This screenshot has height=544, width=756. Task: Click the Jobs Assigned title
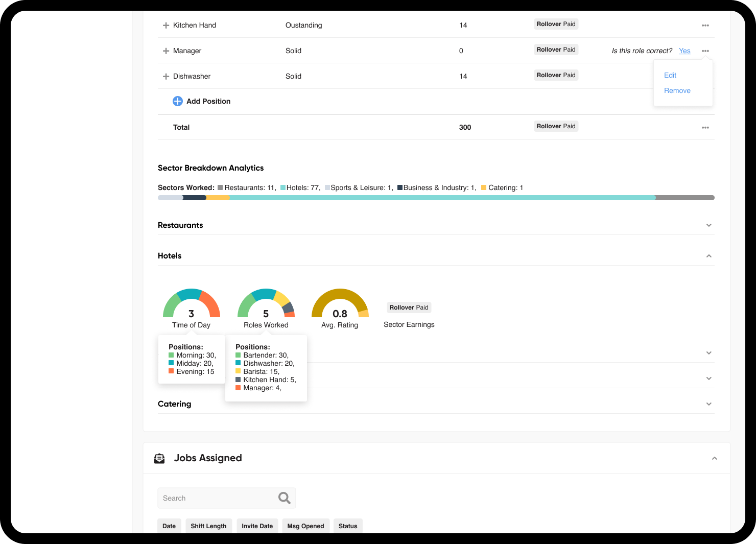(x=208, y=458)
